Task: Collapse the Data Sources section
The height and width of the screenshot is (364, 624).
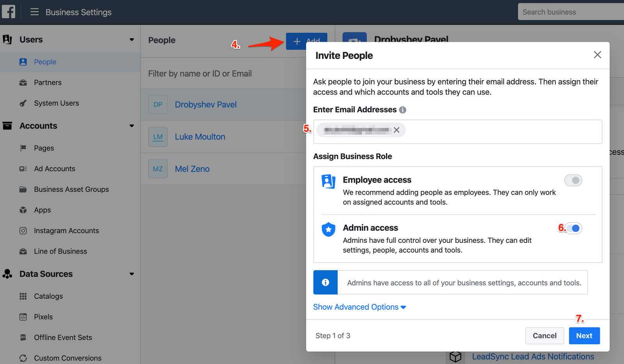Action: [131, 274]
